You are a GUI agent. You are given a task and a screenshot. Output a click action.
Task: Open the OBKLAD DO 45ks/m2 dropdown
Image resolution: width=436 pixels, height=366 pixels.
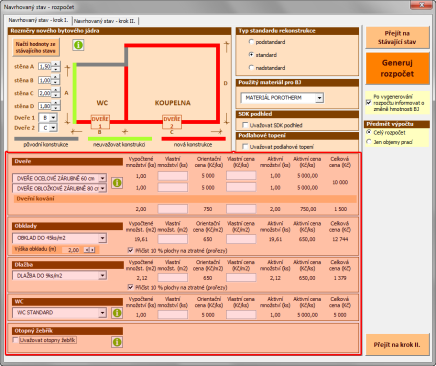click(102, 238)
